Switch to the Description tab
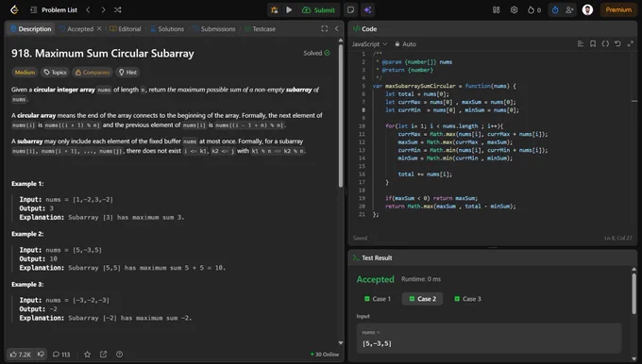 pyautogui.click(x=31, y=29)
